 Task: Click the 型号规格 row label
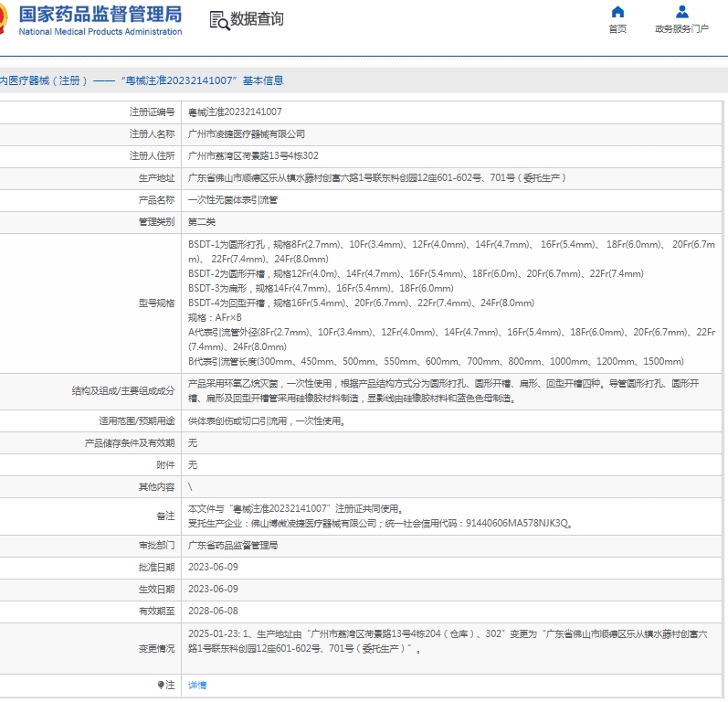156,303
